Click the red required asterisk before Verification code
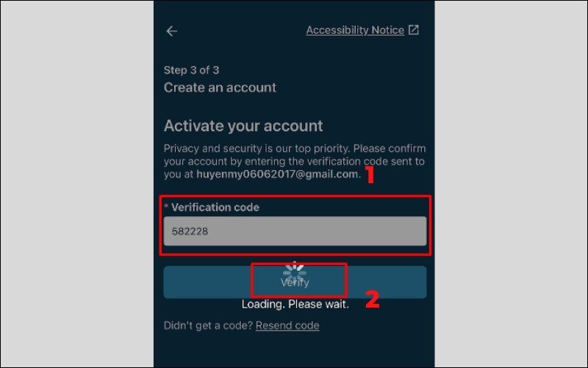This screenshot has width=588, height=368. coord(166,206)
